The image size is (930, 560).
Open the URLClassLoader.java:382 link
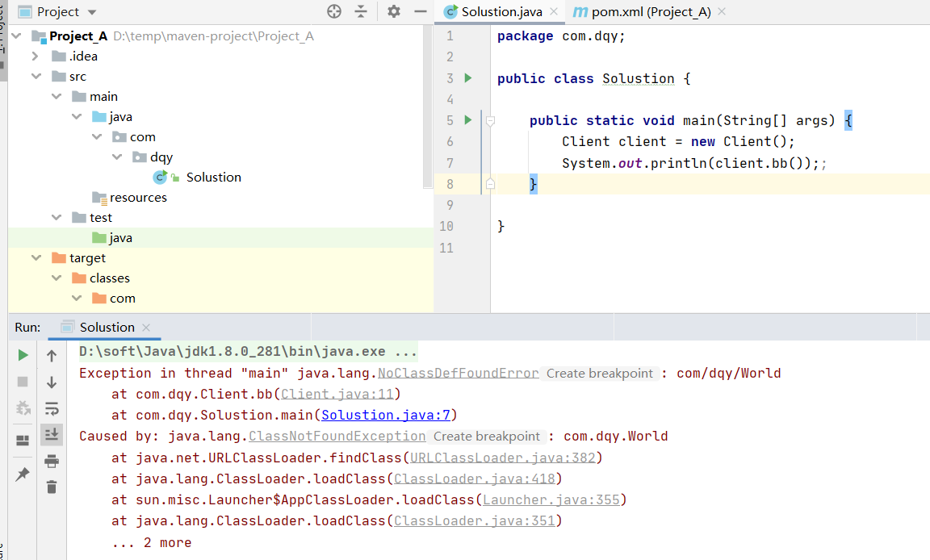pyautogui.click(x=502, y=458)
